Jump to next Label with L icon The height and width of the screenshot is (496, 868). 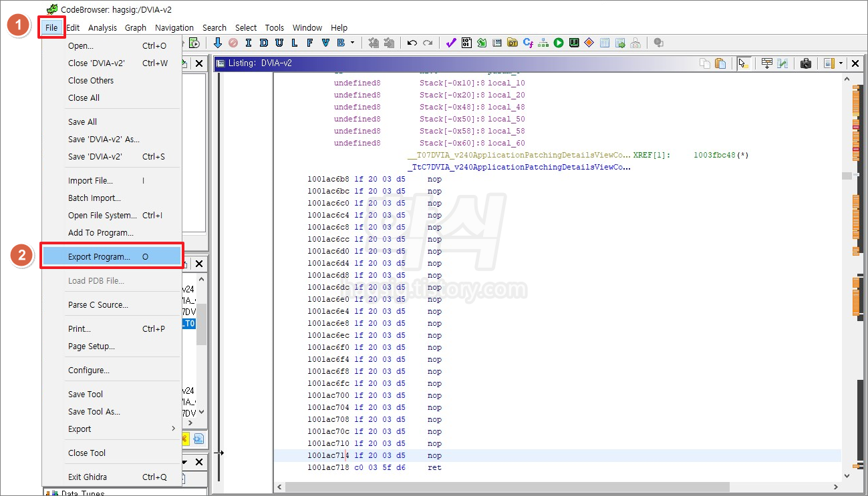pos(294,43)
